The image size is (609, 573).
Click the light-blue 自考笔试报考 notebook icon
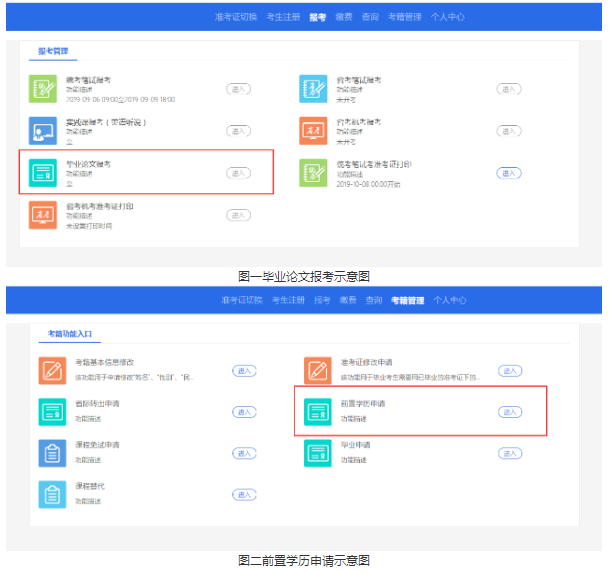313,89
